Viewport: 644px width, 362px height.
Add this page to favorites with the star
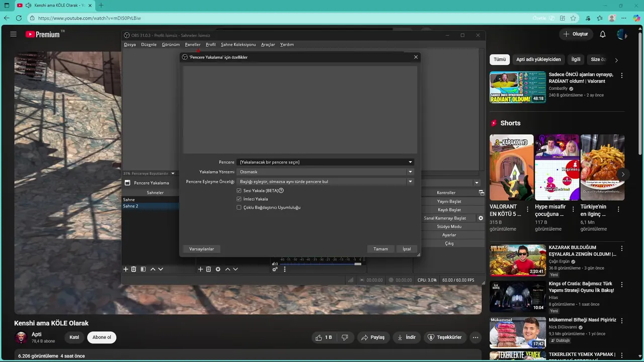[x=574, y=18]
